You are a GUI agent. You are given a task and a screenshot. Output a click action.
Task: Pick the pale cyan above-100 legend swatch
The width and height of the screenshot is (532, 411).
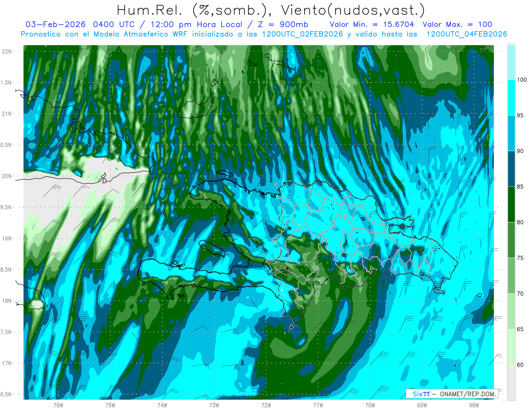tap(511, 62)
